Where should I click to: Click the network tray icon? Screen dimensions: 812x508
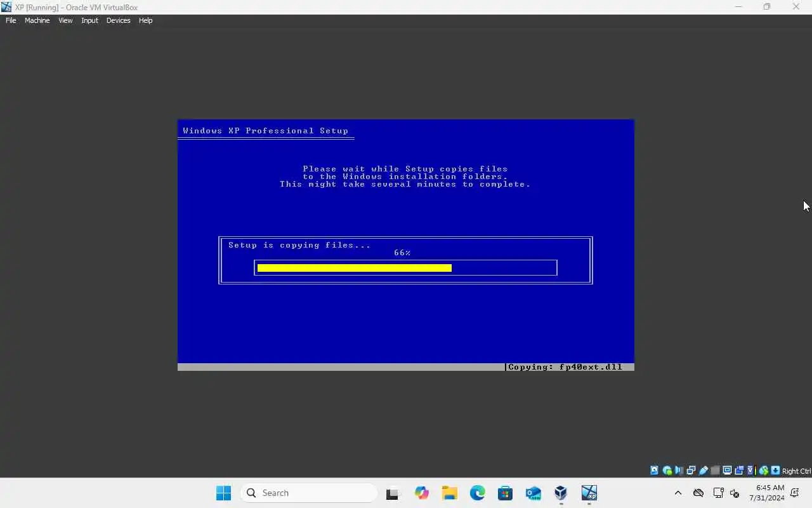719,493
